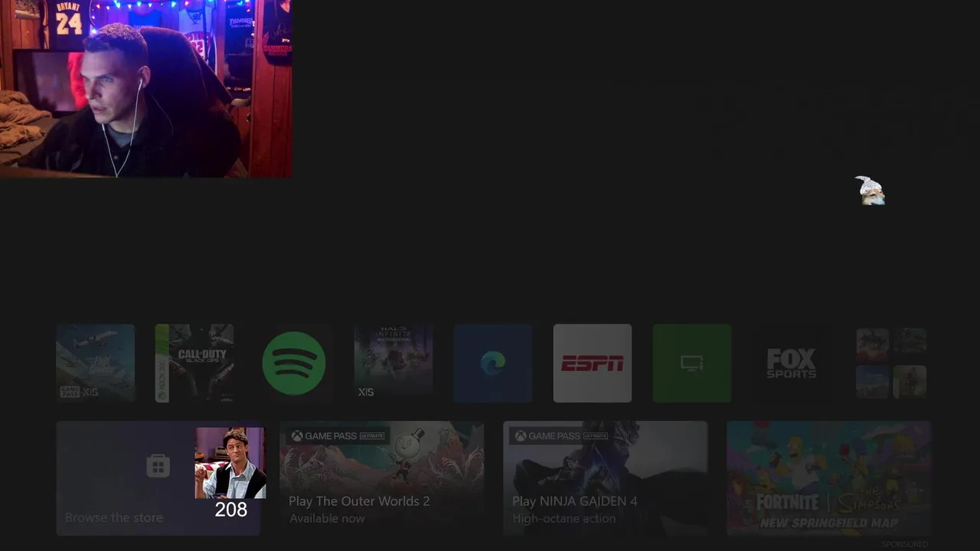
Task: Click the webcam overlay of the streamer
Action: pyautogui.click(x=145, y=89)
